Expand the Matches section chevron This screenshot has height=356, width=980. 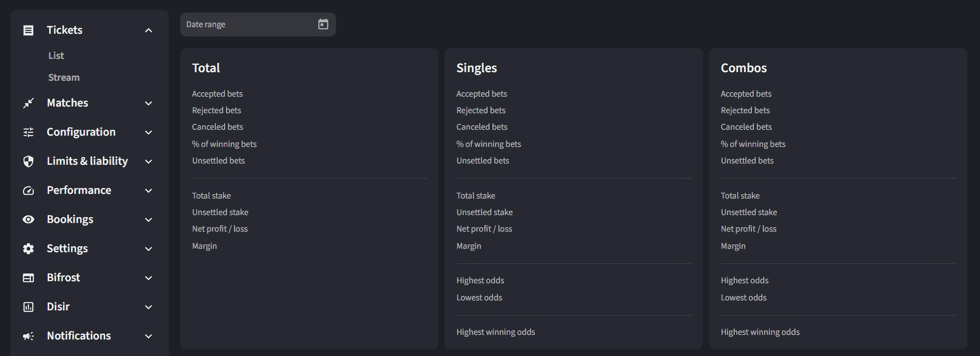click(149, 103)
